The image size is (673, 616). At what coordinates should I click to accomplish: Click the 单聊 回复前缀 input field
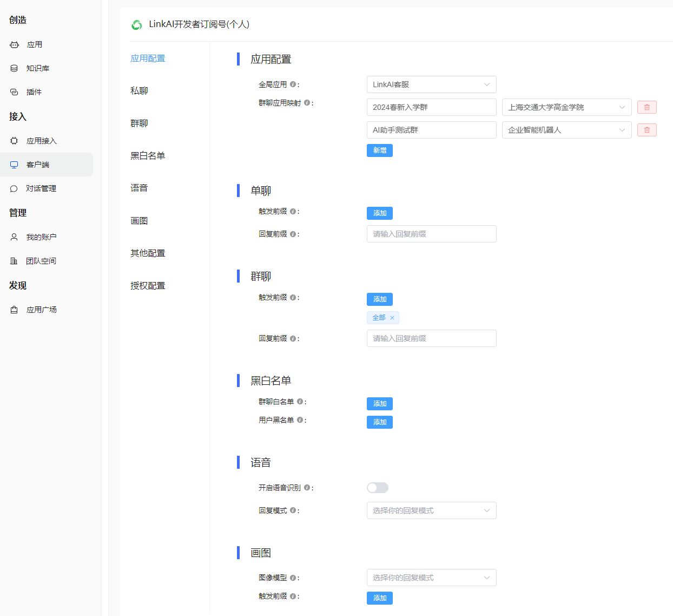(x=432, y=234)
